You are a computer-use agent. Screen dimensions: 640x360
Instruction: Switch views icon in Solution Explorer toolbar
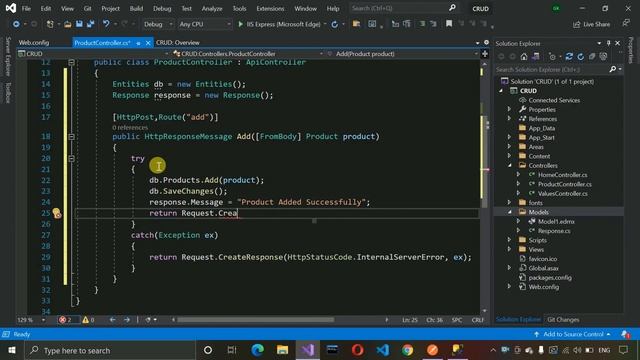click(x=536, y=57)
